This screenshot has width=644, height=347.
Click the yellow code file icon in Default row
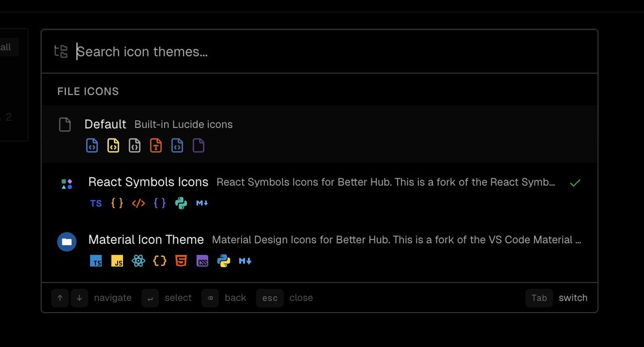pos(113,146)
